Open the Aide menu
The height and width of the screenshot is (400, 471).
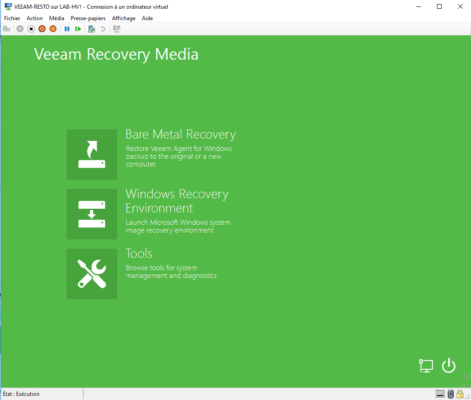[147, 18]
